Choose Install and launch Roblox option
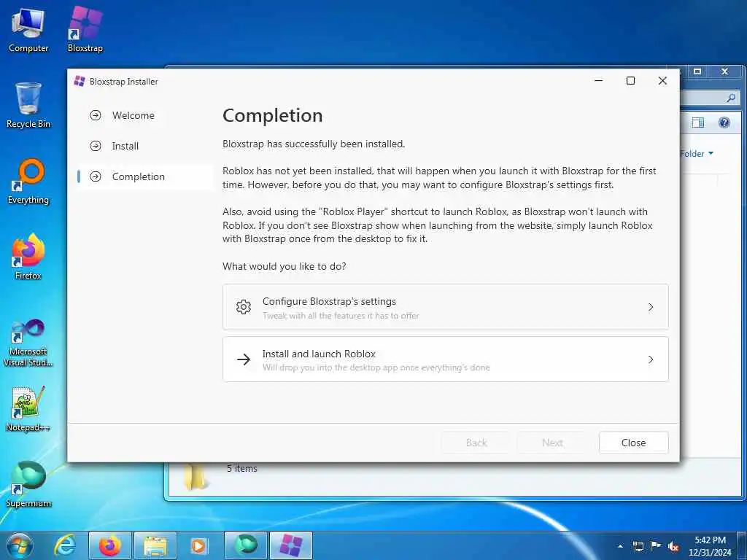Viewport: 747px width, 560px height. (x=446, y=359)
